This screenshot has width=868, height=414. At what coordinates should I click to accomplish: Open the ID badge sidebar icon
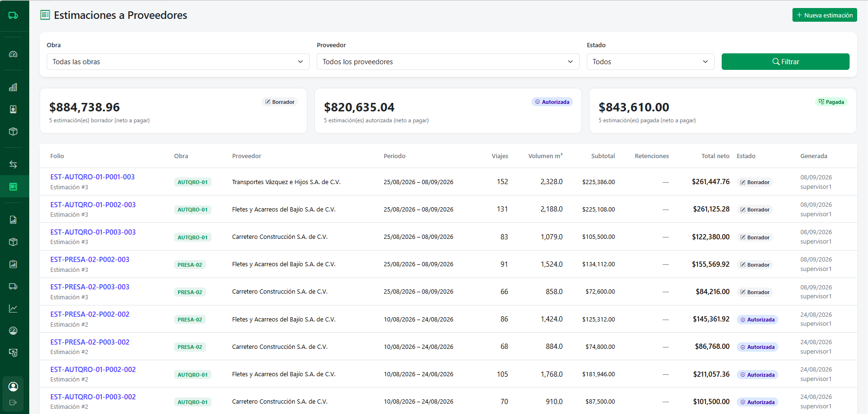pos(13,109)
